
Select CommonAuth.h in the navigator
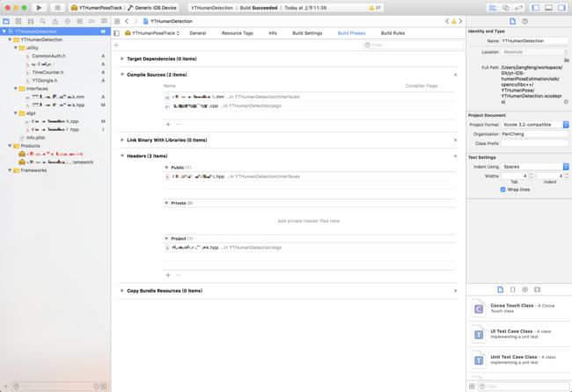[48, 55]
